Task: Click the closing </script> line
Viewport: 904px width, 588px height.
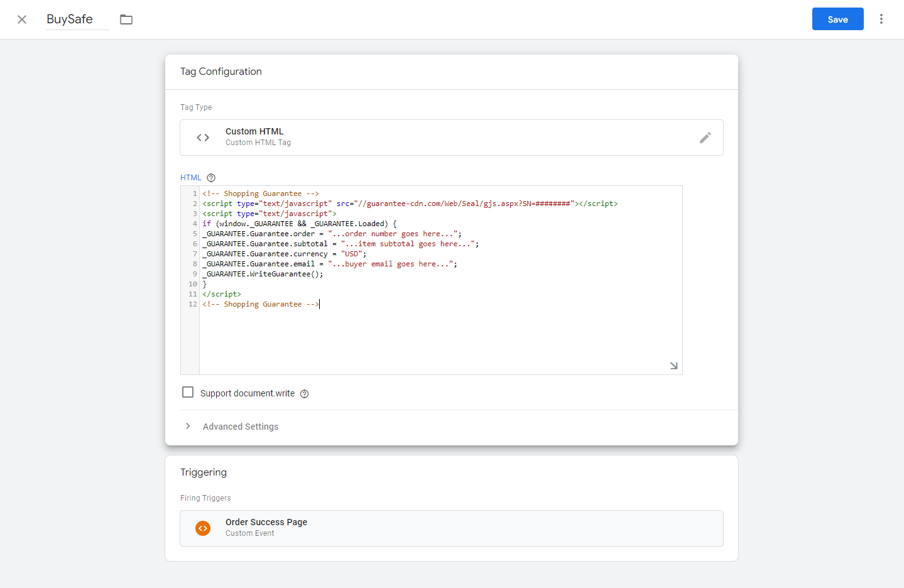Action: [222, 294]
